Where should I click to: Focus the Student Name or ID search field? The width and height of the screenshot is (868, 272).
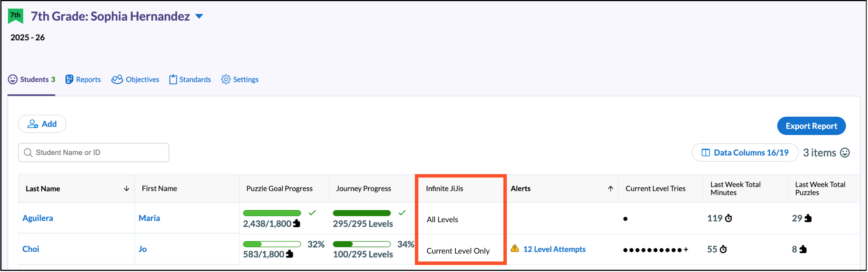[94, 152]
